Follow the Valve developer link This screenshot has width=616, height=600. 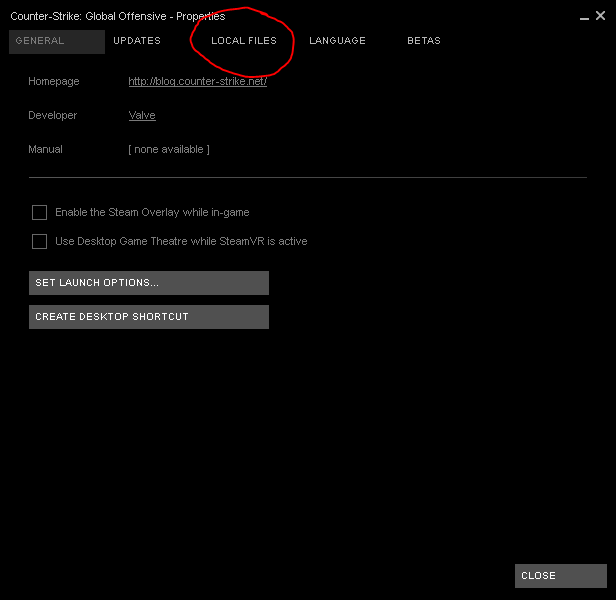pos(142,115)
